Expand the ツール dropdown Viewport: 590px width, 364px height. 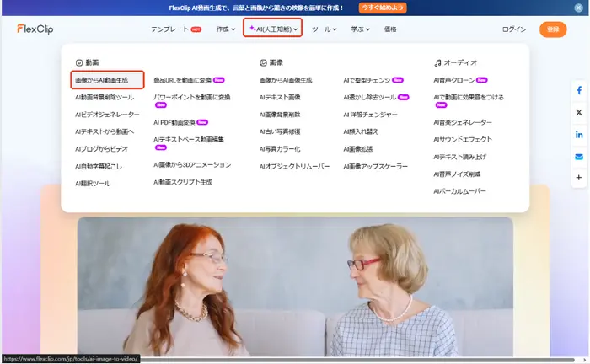[324, 29]
